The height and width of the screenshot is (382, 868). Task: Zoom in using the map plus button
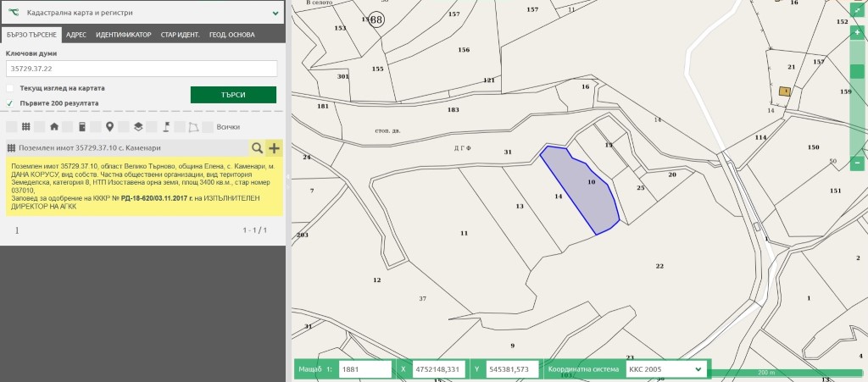click(857, 32)
